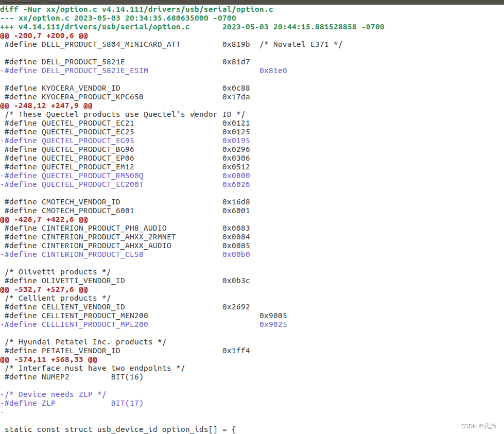Select removed line QUECTEL_PRODUCT_EG95
The height and width of the screenshot is (434, 504).
coord(125,141)
